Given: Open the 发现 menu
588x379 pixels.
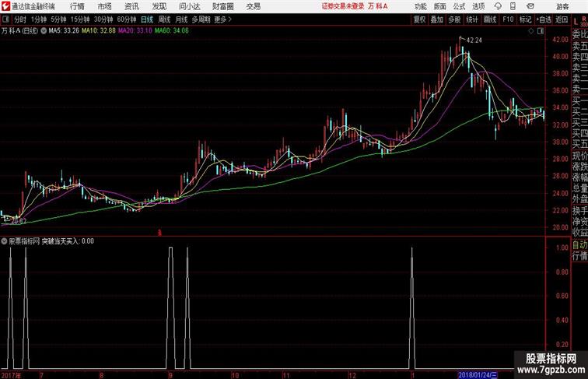Looking at the screenshot, I should 159,6.
